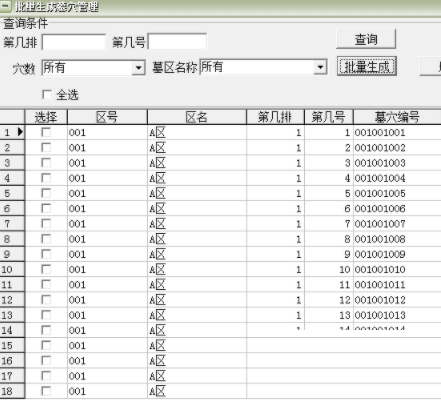
Task: Select the A区 cell in row 3
Action: [197, 163]
